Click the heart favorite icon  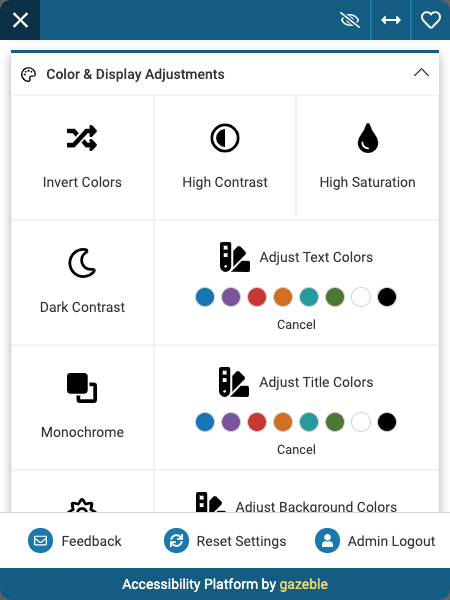[x=431, y=20]
